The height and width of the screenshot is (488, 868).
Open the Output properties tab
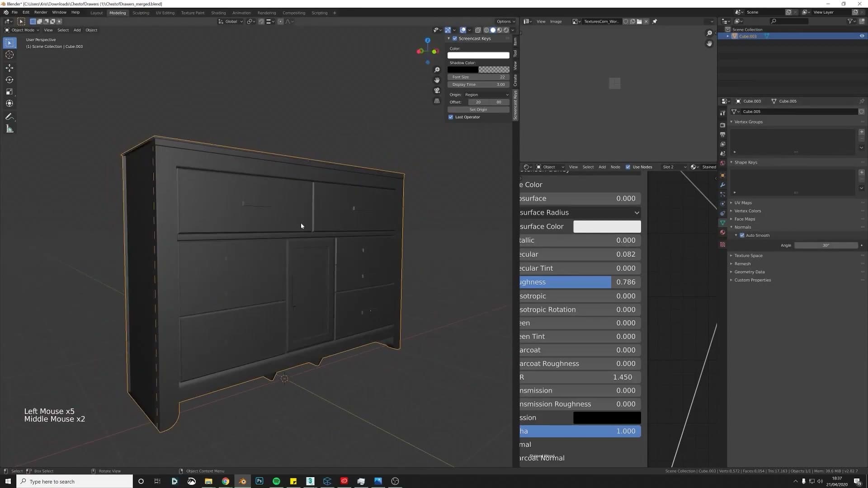(722, 135)
